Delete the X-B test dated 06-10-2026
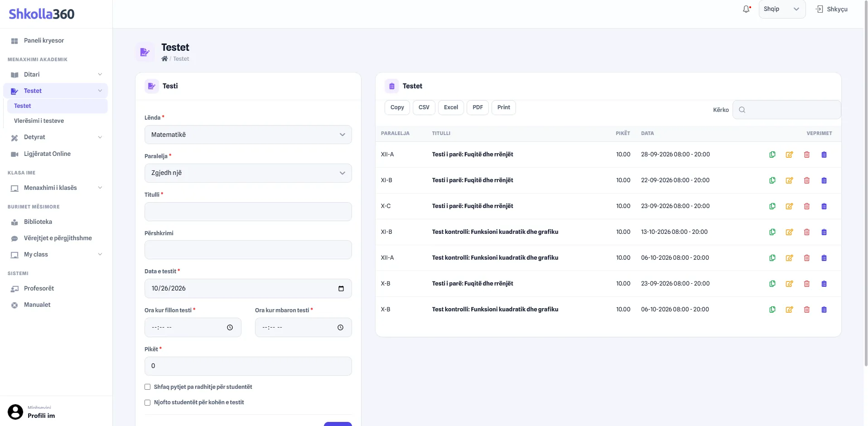The height and width of the screenshot is (426, 868). pos(807,310)
